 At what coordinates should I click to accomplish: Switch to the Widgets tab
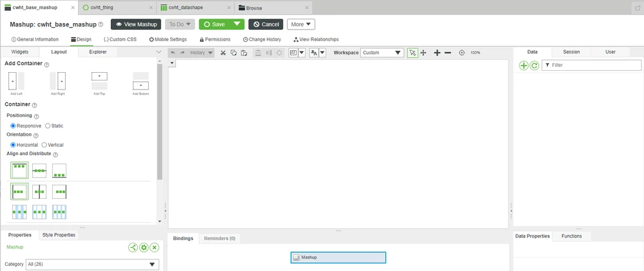coord(20,52)
